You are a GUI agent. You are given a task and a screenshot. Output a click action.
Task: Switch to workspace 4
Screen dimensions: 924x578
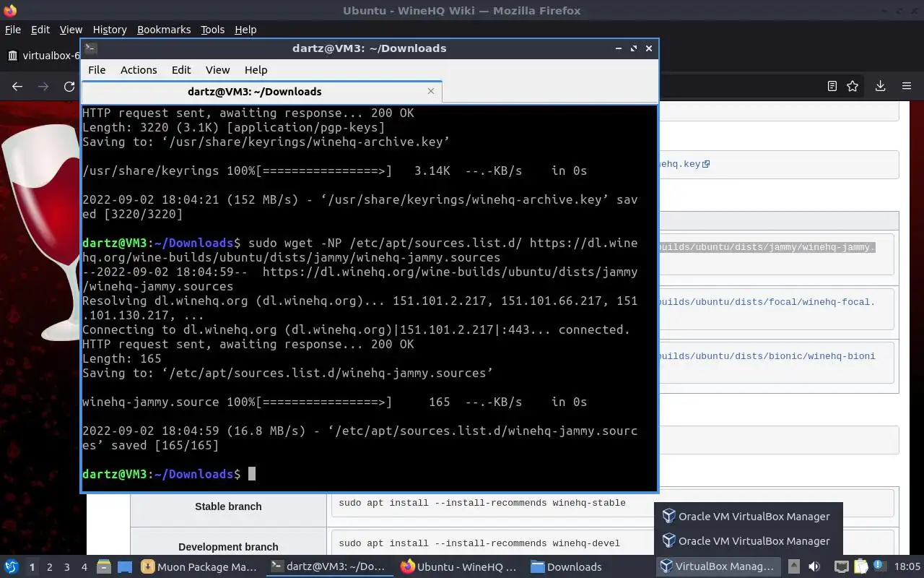click(x=84, y=567)
